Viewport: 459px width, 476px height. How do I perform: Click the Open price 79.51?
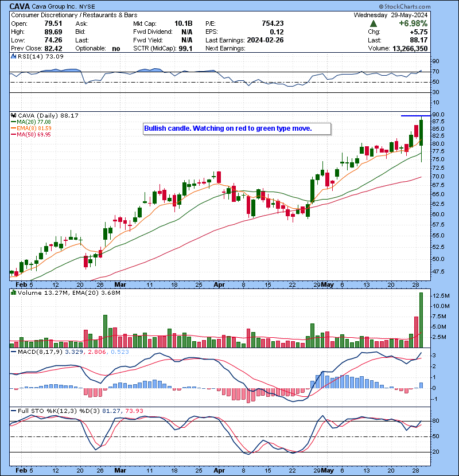pos(53,24)
